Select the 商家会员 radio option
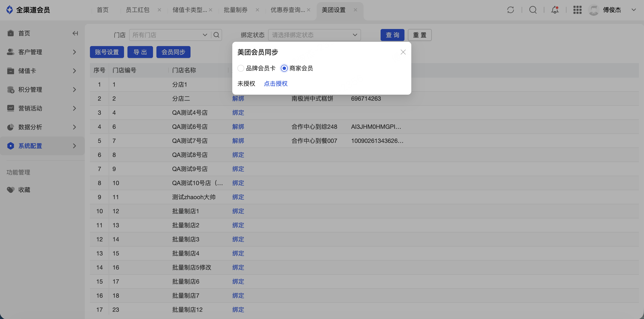644x319 pixels. 284,68
